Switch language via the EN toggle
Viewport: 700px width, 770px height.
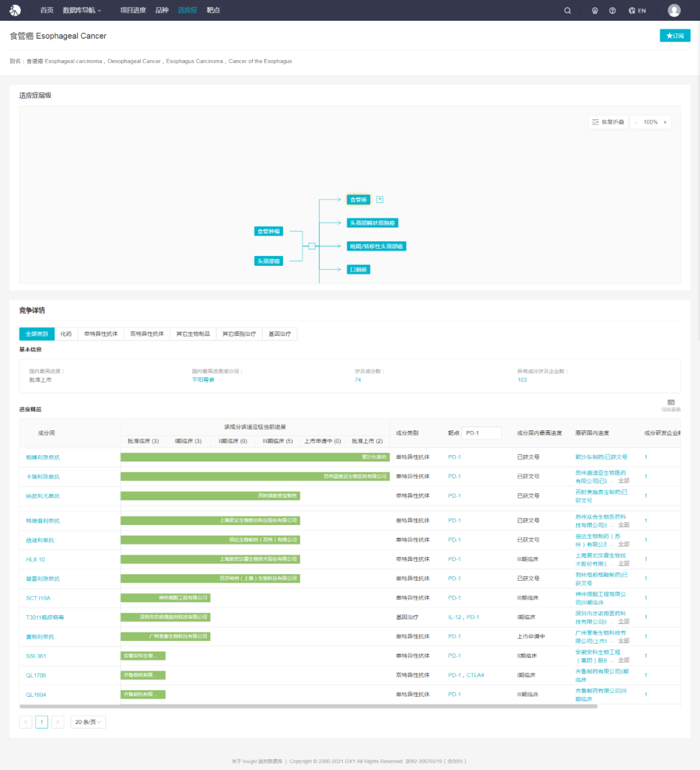[x=637, y=10]
